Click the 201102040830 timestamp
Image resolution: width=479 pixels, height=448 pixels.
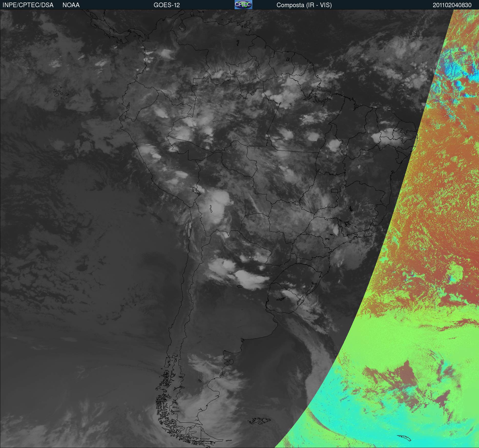click(452, 5)
